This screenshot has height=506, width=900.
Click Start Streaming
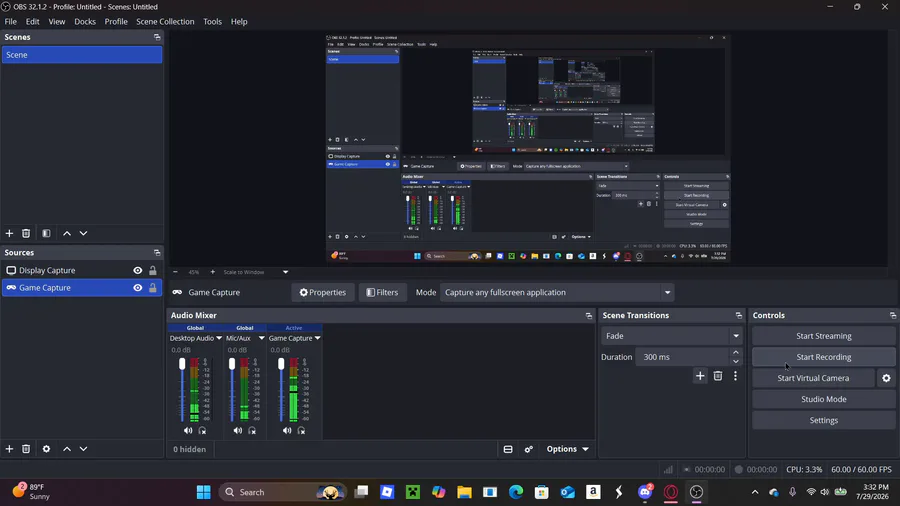(824, 336)
